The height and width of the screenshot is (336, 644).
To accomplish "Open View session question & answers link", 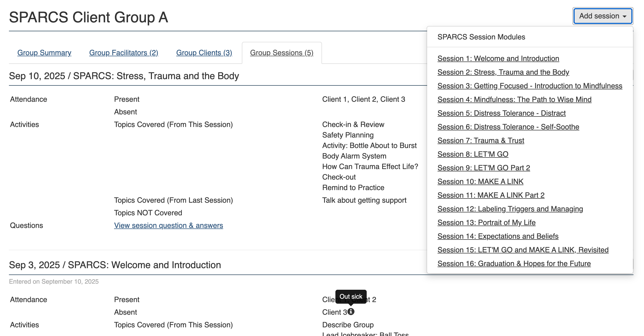I will coord(168,226).
